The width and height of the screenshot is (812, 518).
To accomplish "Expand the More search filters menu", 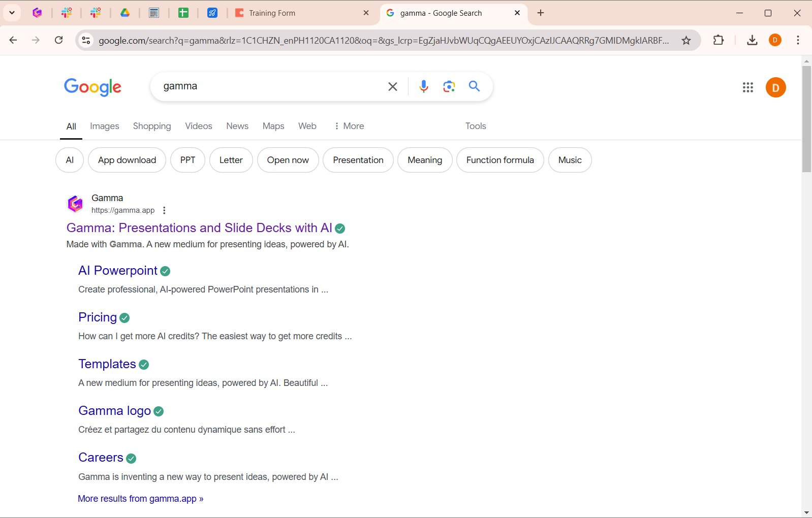I will click(349, 126).
